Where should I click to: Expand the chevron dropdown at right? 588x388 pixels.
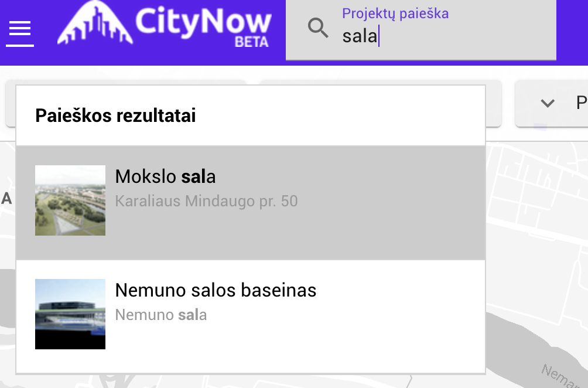tap(548, 103)
